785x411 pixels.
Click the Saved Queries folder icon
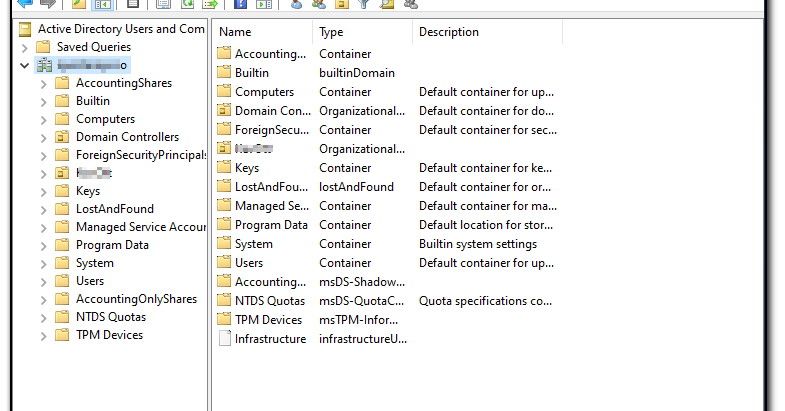[44, 47]
